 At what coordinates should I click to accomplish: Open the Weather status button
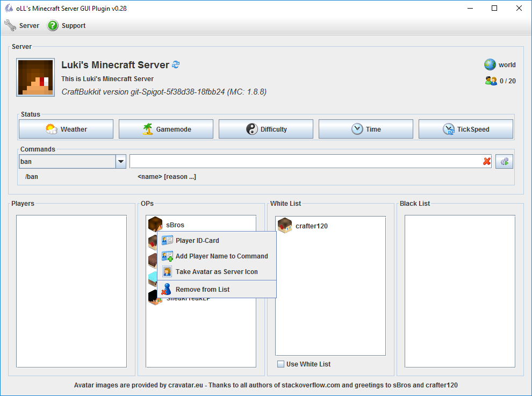(x=66, y=129)
